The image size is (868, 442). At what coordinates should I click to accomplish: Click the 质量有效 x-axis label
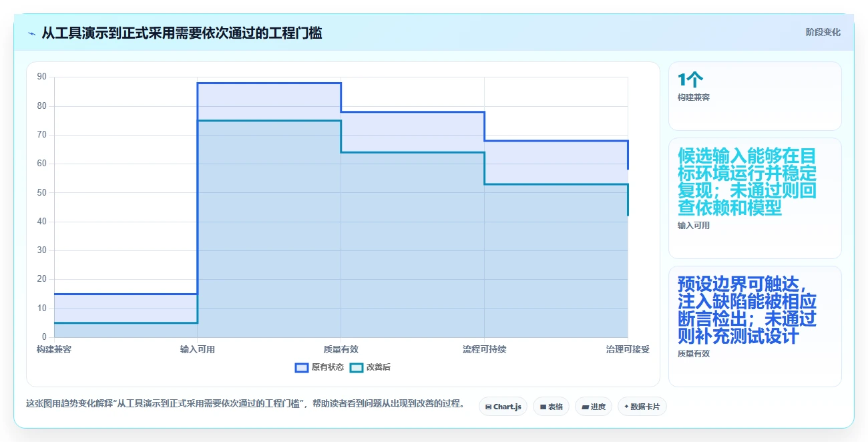tap(341, 349)
